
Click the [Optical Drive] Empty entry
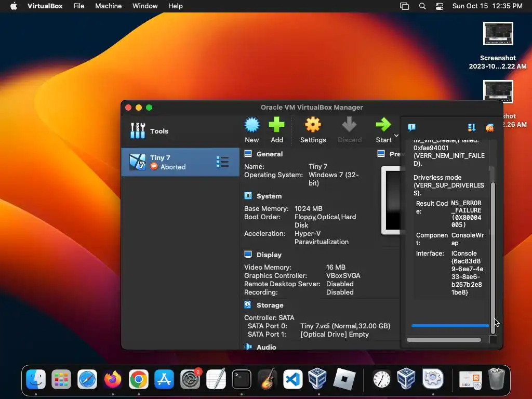click(335, 334)
